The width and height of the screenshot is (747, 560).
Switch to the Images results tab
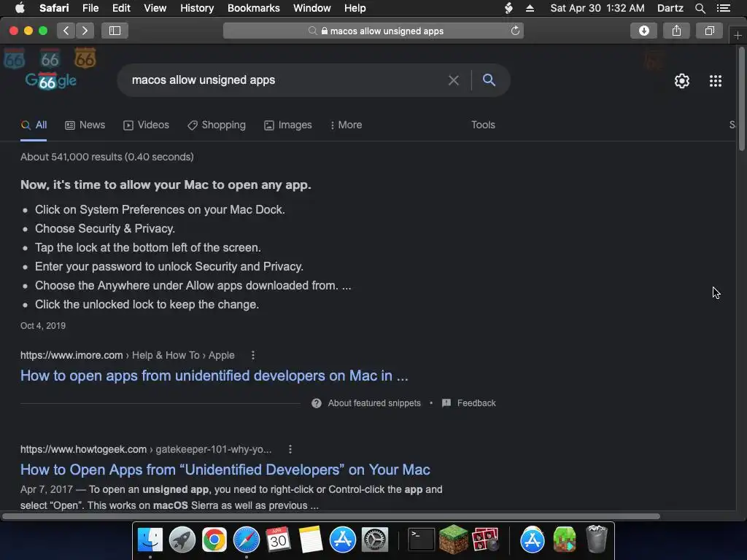(287, 125)
